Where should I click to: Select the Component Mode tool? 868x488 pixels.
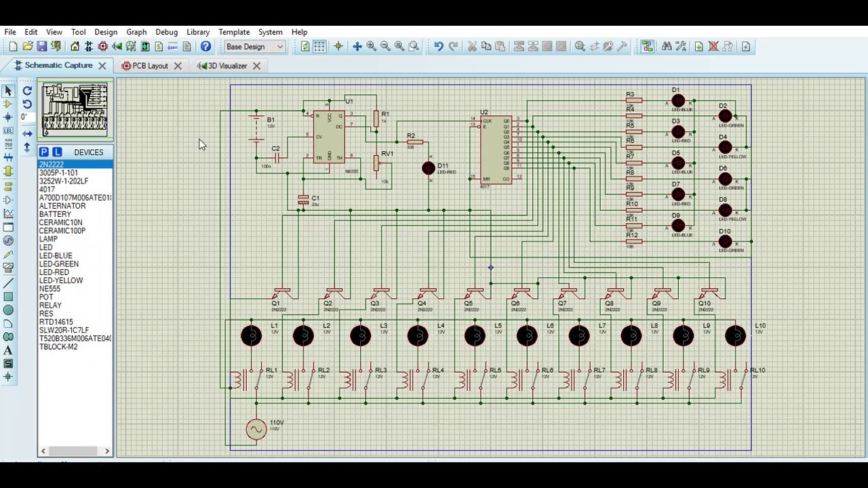(x=8, y=104)
